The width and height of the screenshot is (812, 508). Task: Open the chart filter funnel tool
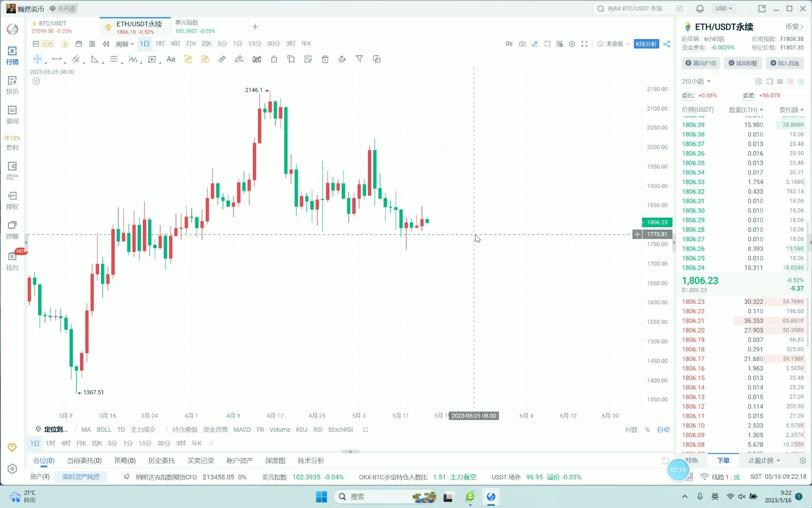[359, 59]
